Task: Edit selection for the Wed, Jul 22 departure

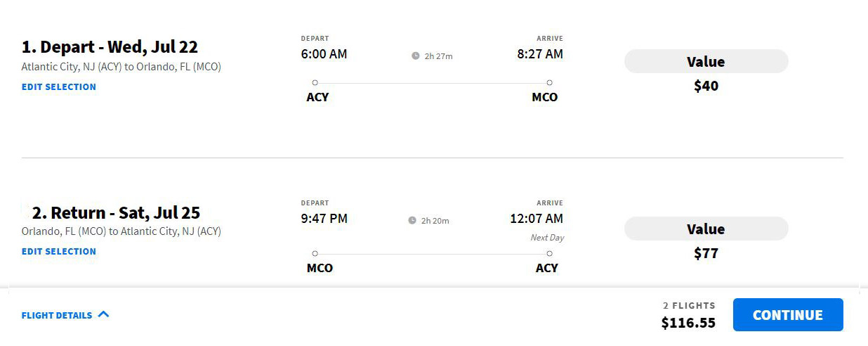Action: click(x=59, y=86)
